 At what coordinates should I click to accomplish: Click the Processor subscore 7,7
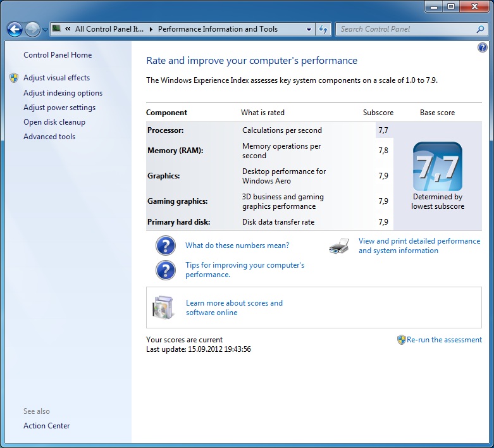pos(383,130)
